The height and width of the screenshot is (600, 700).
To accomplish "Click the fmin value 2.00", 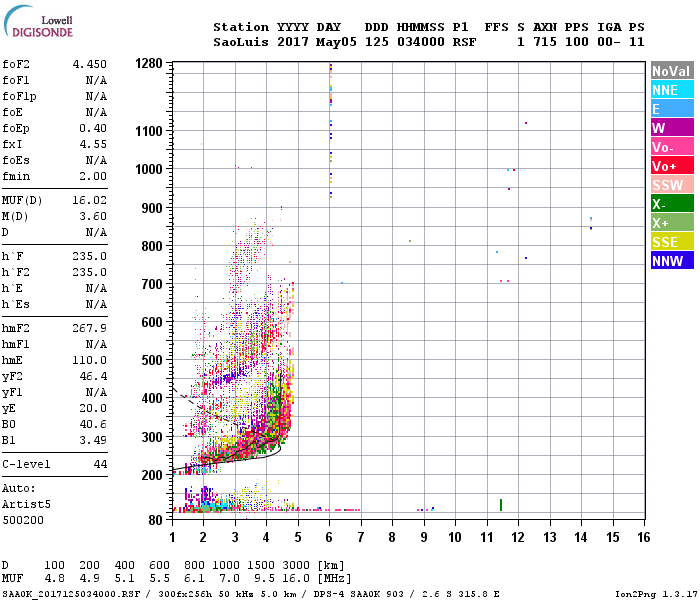I will 93,176.
